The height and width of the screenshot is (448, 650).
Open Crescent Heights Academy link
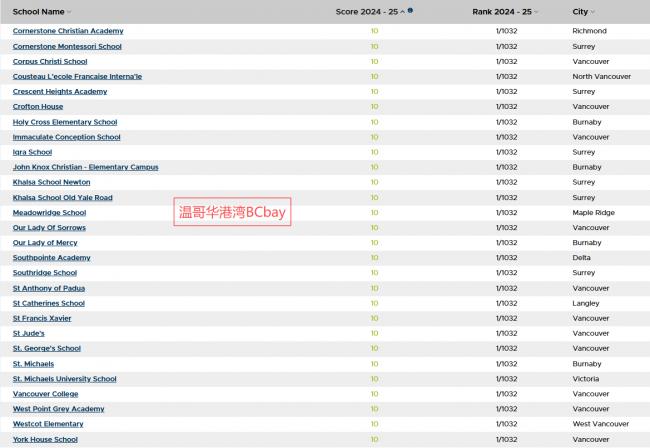tap(60, 91)
